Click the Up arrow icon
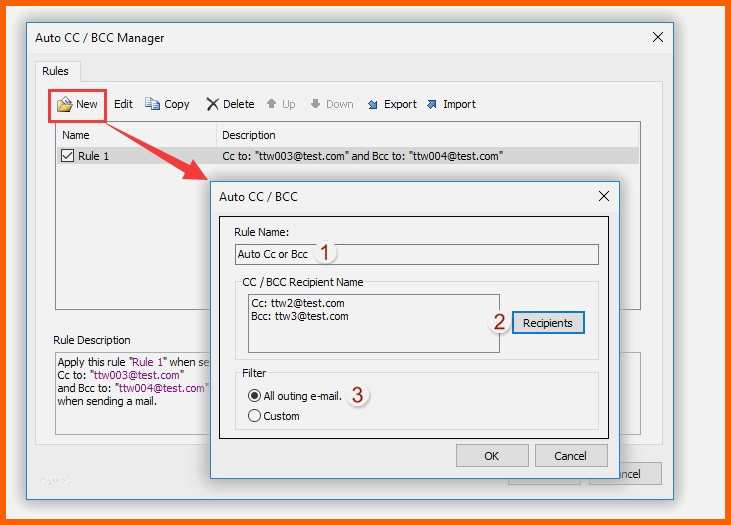 tap(271, 104)
